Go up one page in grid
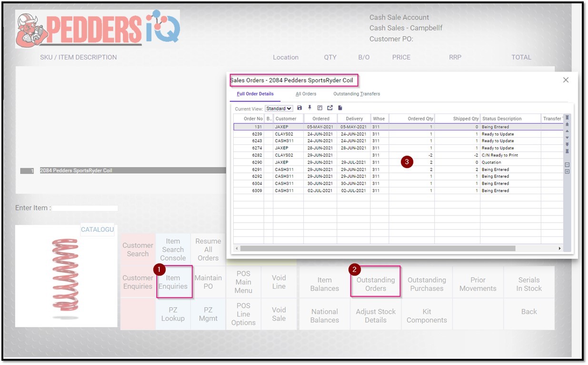588x365 pixels. pos(567,124)
